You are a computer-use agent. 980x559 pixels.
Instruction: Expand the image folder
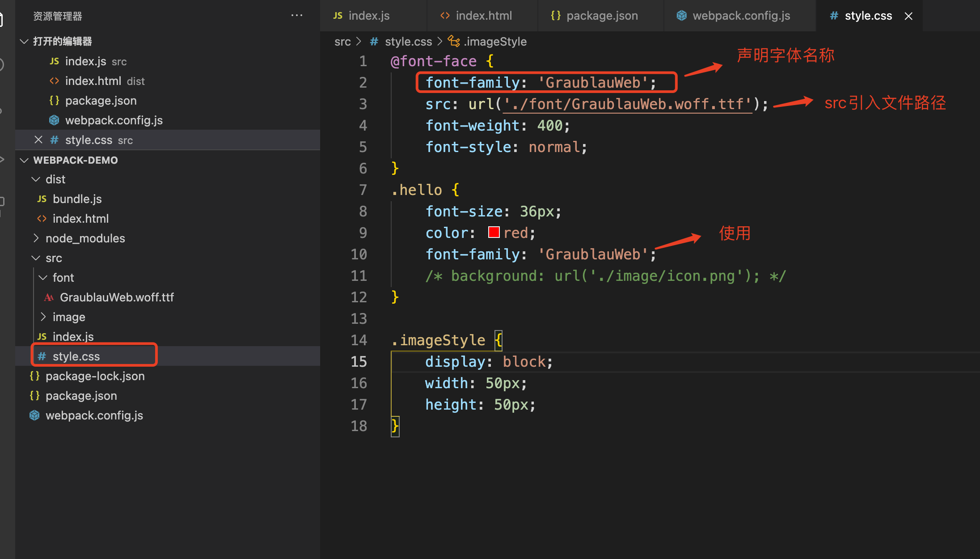click(x=43, y=317)
